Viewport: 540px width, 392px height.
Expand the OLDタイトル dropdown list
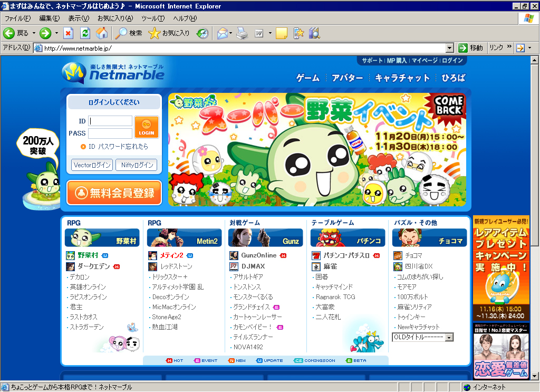[x=449, y=337]
